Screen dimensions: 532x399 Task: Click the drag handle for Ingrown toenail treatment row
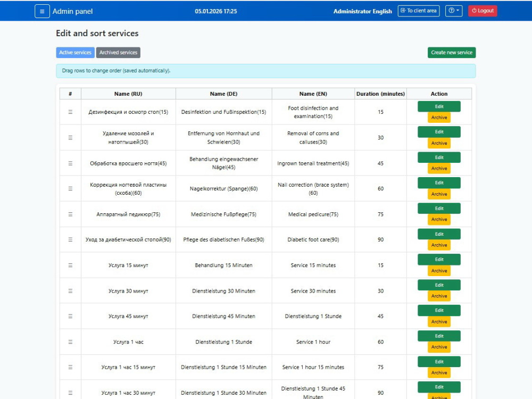pyautogui.click(x=70, y=163)
